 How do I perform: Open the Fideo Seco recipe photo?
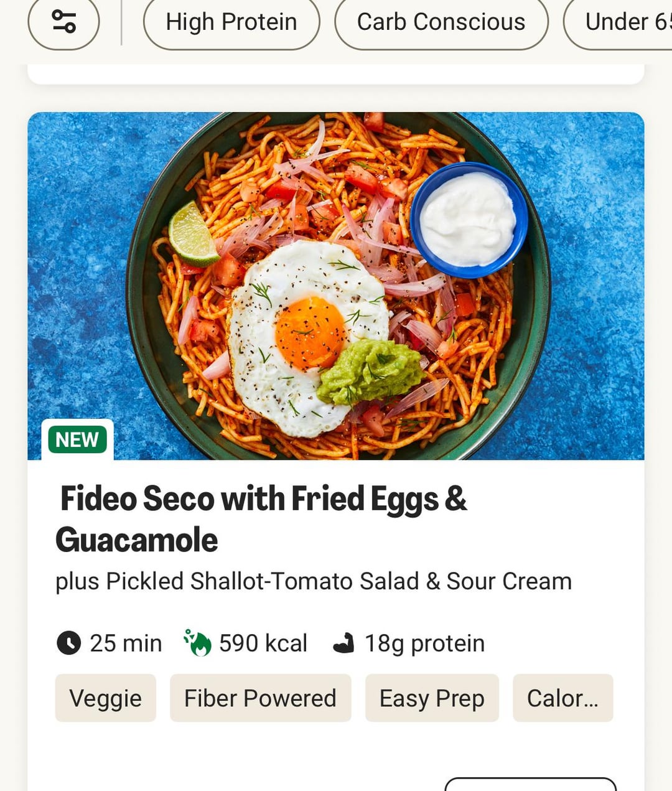(x=336, y=286)
